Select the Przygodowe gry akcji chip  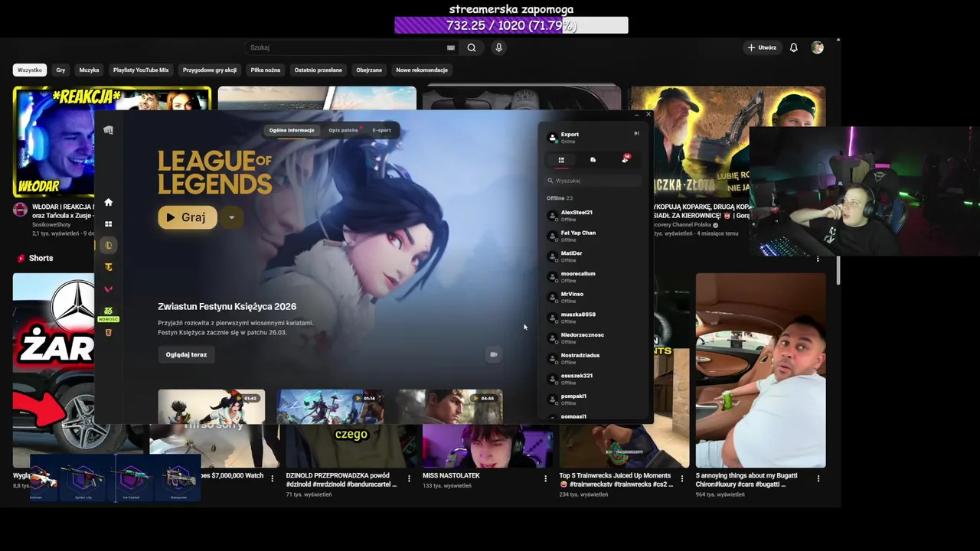tap(210, 70)
